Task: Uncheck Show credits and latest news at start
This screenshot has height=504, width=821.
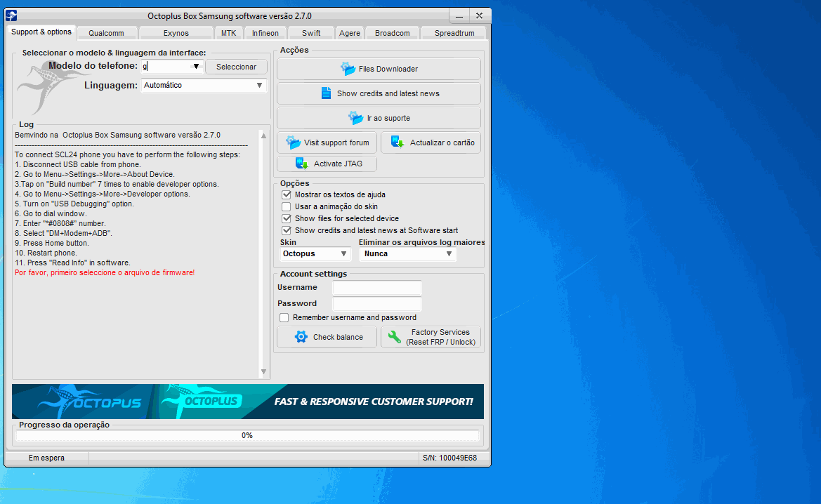Action: pyautogui.click(x=287, y=230)
